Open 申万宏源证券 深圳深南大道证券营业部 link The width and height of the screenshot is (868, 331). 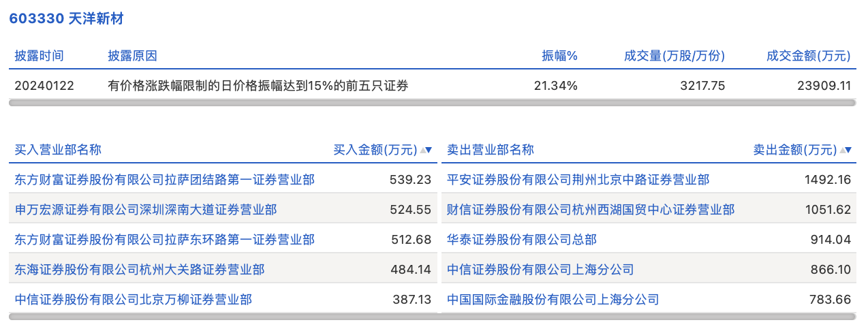coord(146,210)
